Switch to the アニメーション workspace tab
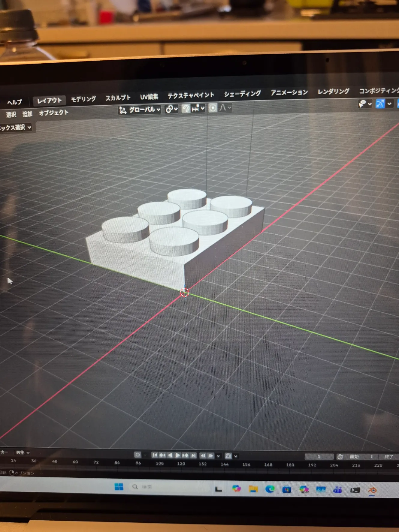 pos(289,92)
